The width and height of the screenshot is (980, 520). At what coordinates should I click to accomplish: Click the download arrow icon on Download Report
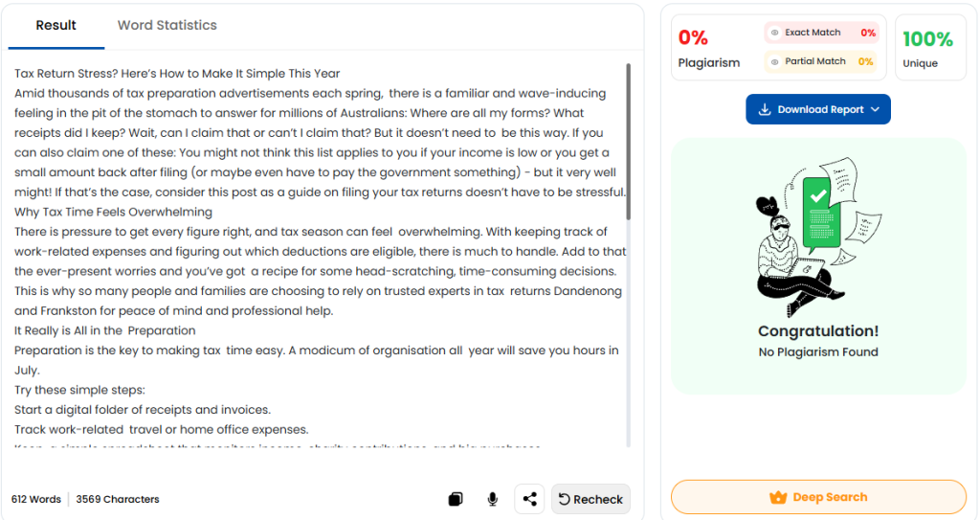765,110
